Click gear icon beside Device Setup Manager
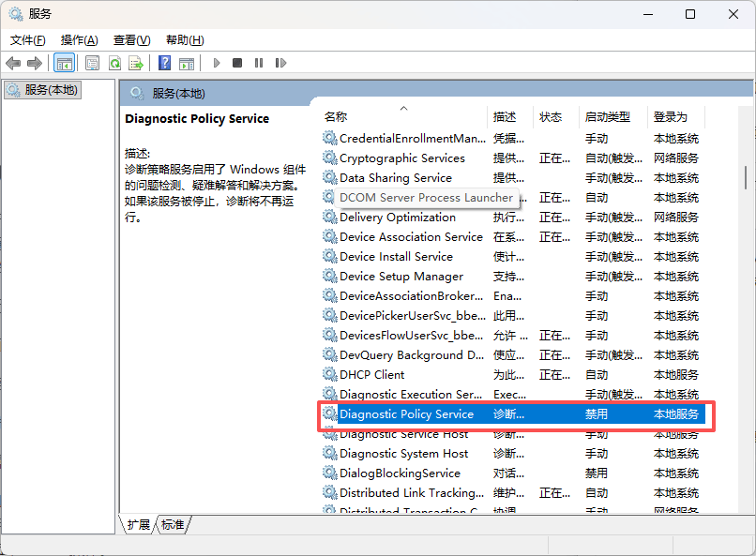Image resolution: width=756 pixels, height=556 pixels. pos(330,276)
